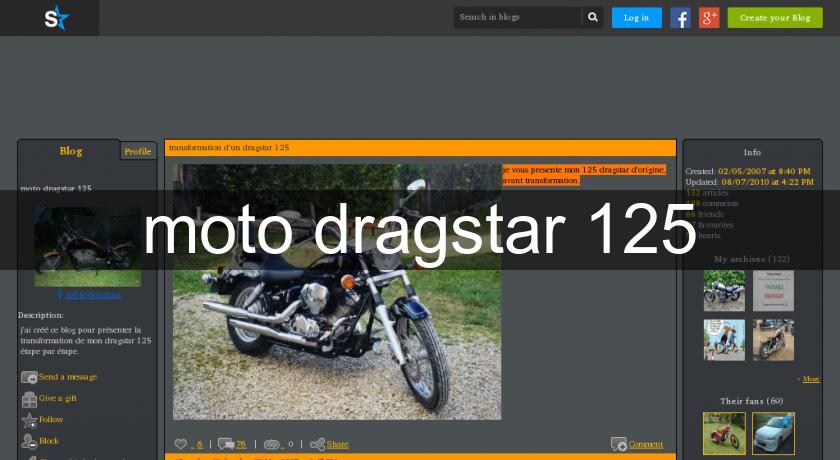Open the archive thumbnail of the orange motorcycle
Viewport: 840px width, 460px height.
(773, 340)
